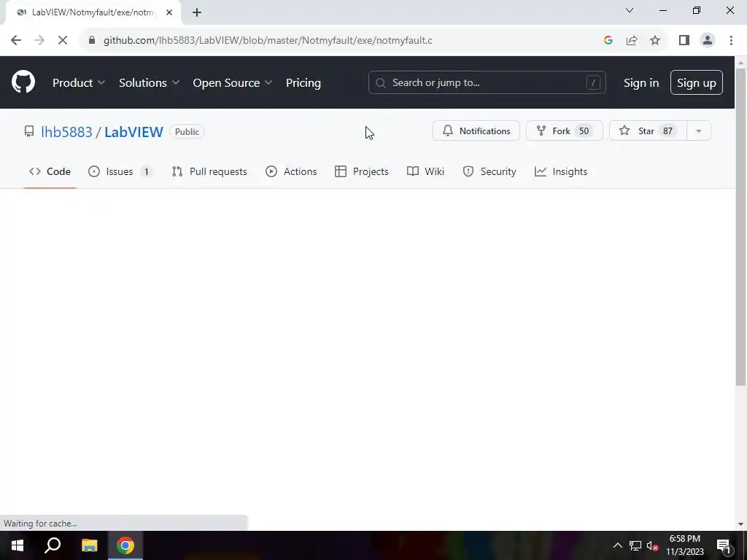View site information lock icon
The image size is (747, 560).
92,41
